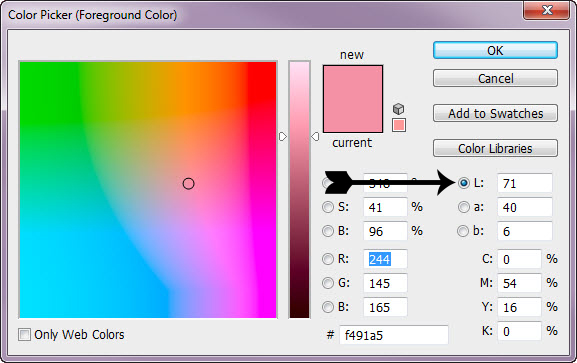
Task: Click the right slider arrow on color strip
Action: pos(315,137)
